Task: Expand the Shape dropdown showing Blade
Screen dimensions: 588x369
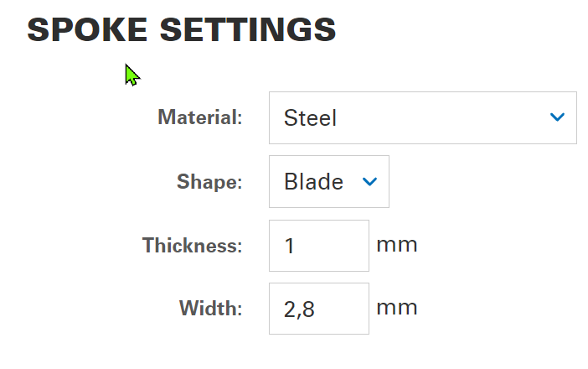Action: [x=328, y=181]
